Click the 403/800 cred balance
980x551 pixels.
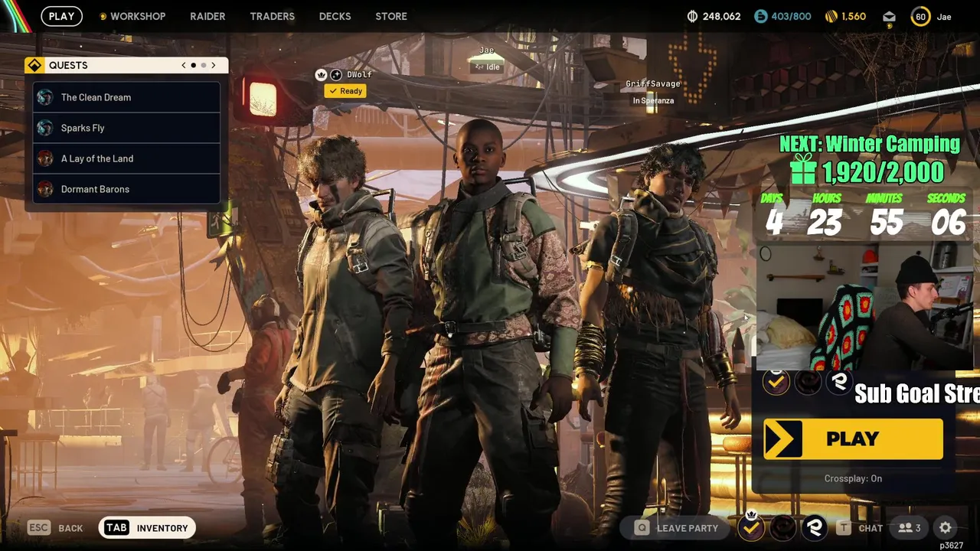coord(791,16)
